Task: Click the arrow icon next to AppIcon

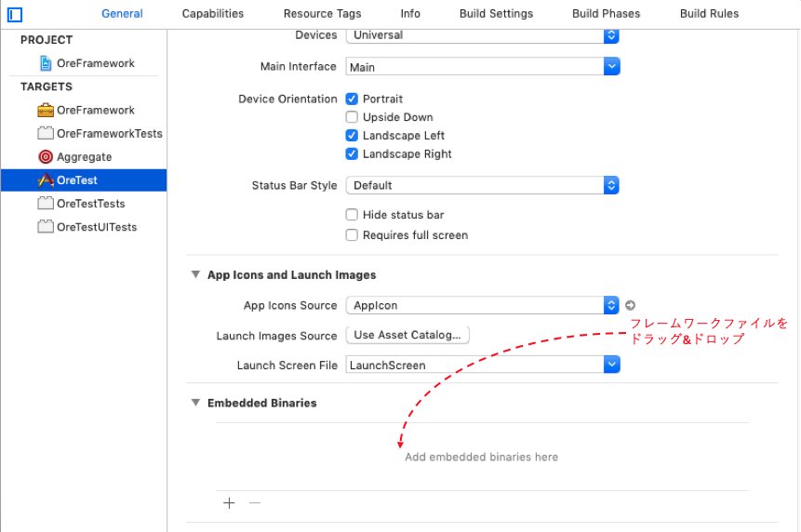Action: [630, 305]
